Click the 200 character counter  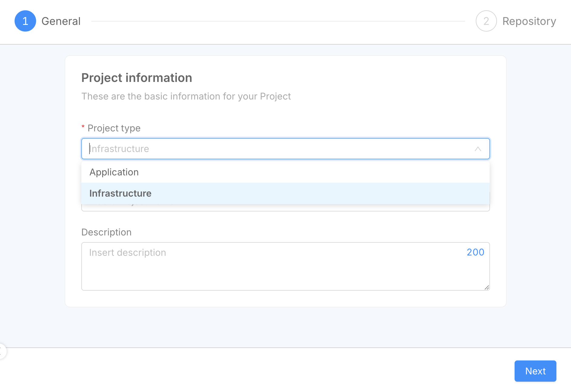click(x=475, y=252)
